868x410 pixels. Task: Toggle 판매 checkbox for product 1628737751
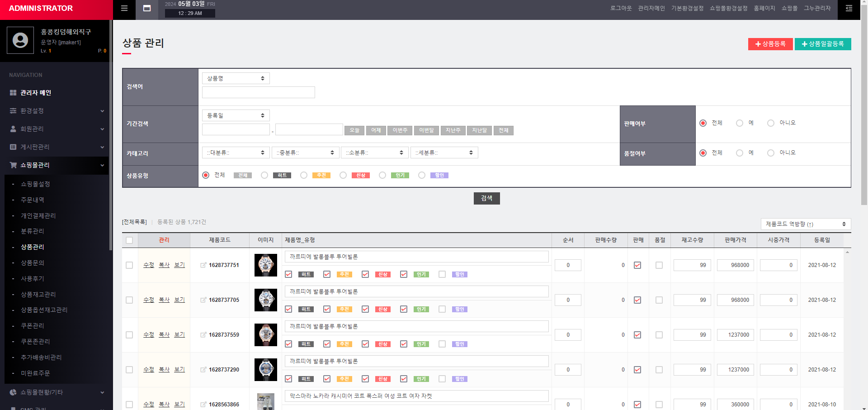[637, 265]
